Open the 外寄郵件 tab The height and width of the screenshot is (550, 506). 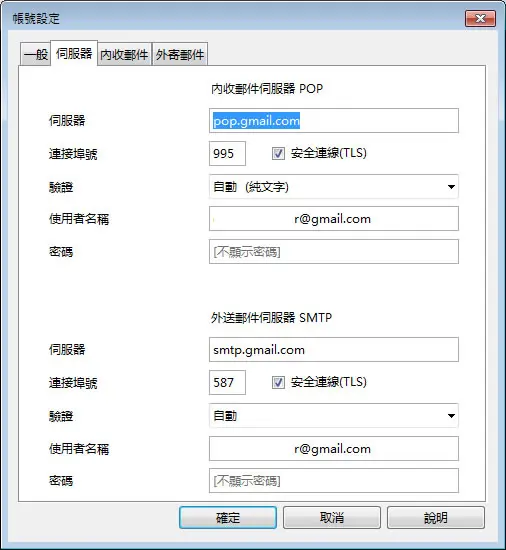pyautogui.click(x=180, y=54)
